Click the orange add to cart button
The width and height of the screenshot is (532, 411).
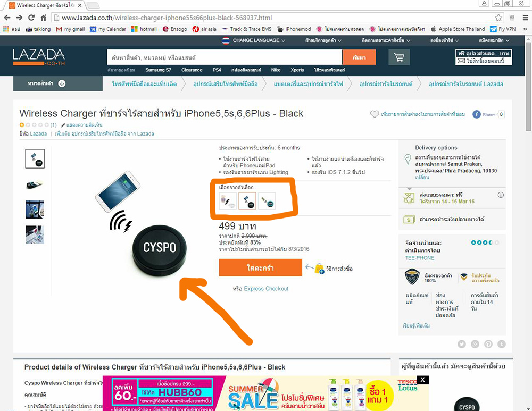coord(260,267)
